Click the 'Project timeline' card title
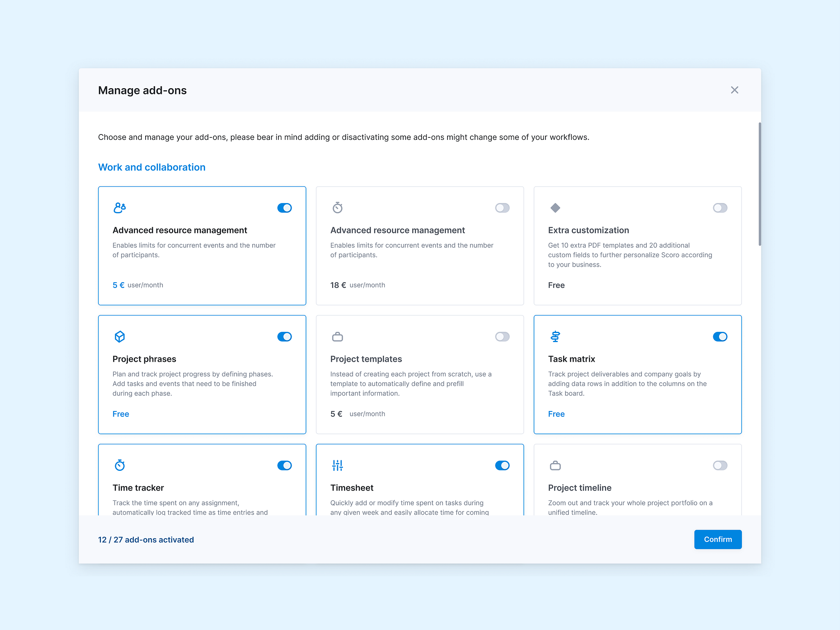Image resolution: width=840 pixels, height=630 pixels. pos(580,488)
